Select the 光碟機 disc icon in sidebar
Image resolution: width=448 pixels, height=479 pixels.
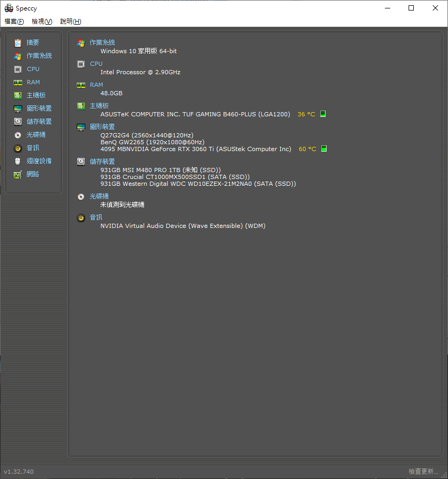click(18, 135)
